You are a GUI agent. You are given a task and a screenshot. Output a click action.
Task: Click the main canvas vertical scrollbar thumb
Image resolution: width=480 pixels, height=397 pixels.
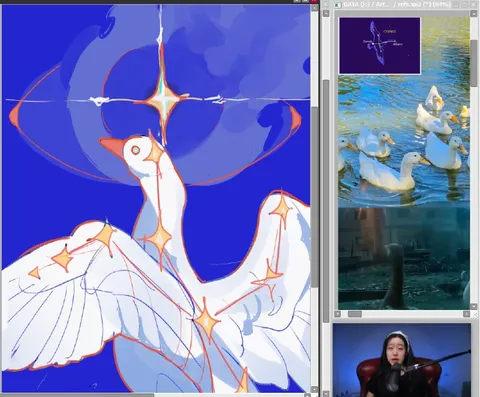coord(315,197)
